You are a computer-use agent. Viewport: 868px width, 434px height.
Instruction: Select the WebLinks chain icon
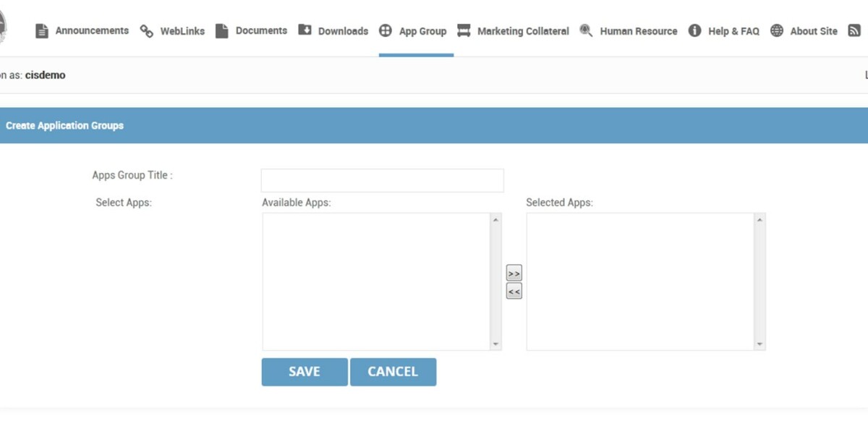(x=145, y=30)
